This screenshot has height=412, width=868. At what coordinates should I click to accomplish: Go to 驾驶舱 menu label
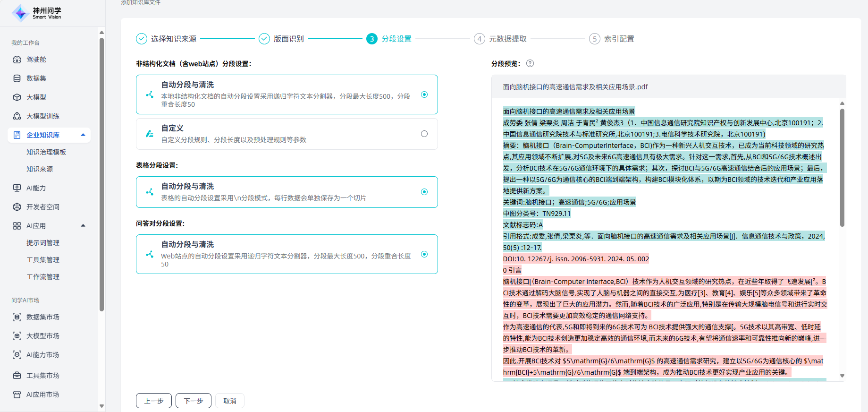(36, 60)
